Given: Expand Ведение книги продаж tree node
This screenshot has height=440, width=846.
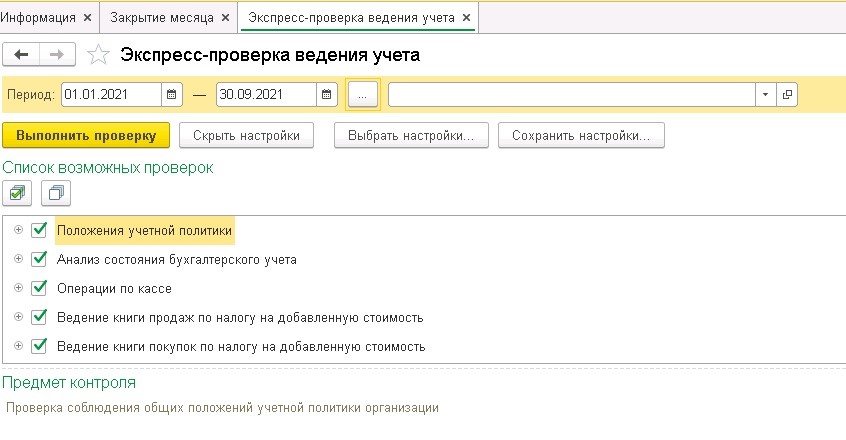Looking at the screenshot, I should tap(18, 317).
